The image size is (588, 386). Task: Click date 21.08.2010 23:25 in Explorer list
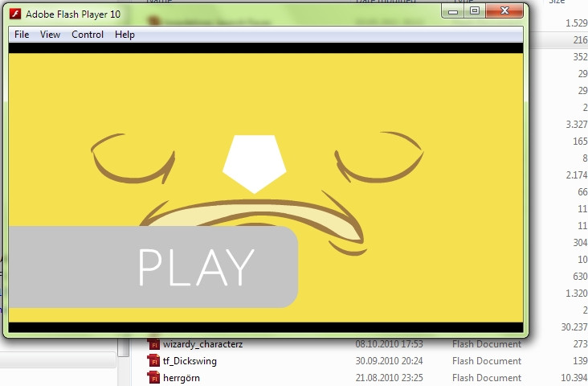389,378
